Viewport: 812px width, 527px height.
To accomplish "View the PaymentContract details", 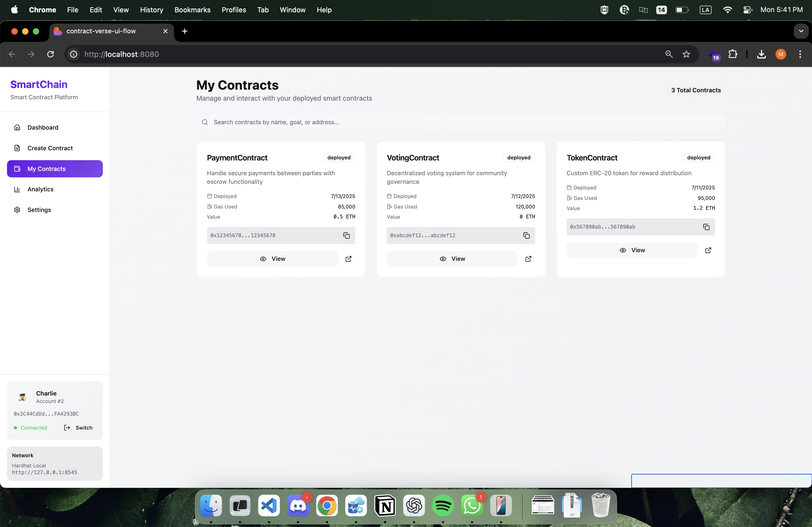I will click(272, 259).
